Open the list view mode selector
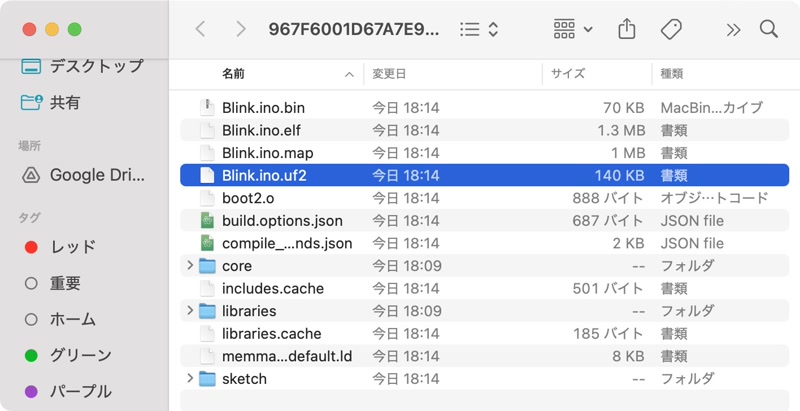Screen dimensions: 800x411 (479, 29)
